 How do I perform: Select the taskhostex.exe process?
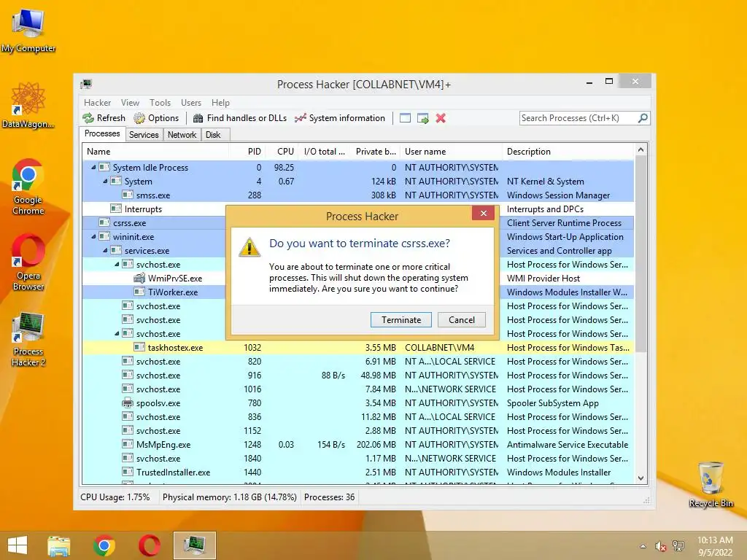pos(357,348)
